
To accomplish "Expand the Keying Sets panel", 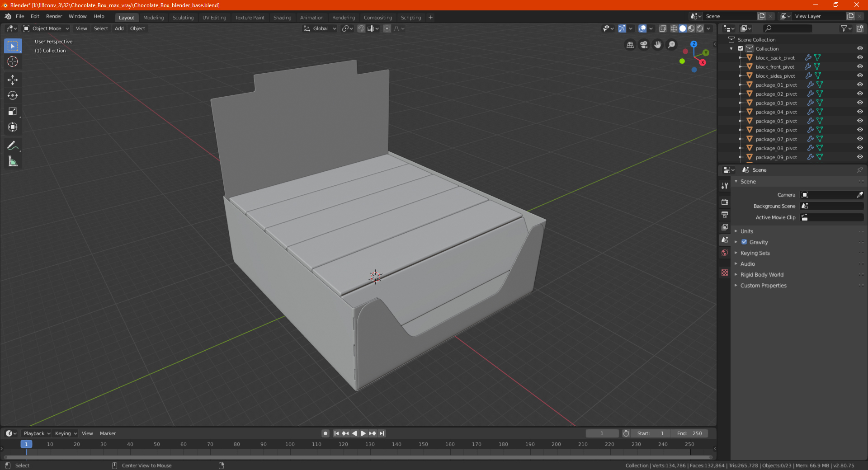I will point(755,253).
